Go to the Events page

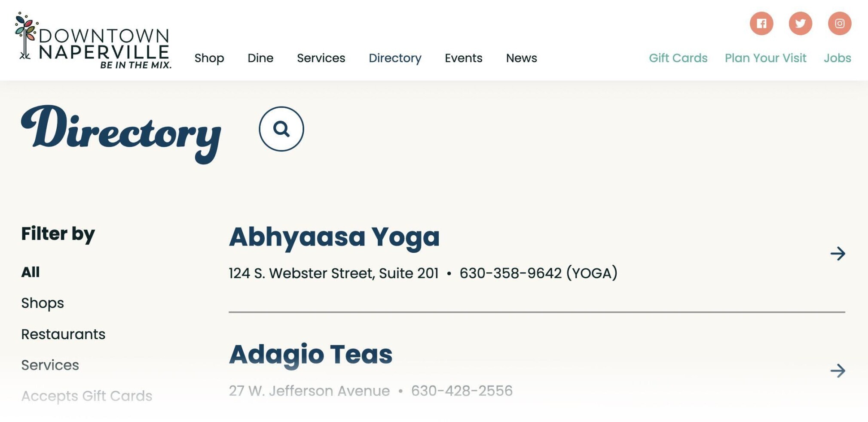tap(464, 58)
